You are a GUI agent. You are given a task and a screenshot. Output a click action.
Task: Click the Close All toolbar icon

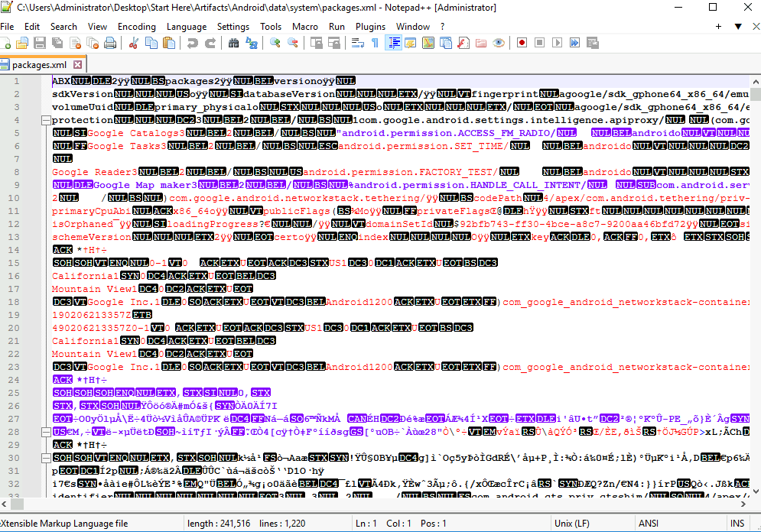93,43
